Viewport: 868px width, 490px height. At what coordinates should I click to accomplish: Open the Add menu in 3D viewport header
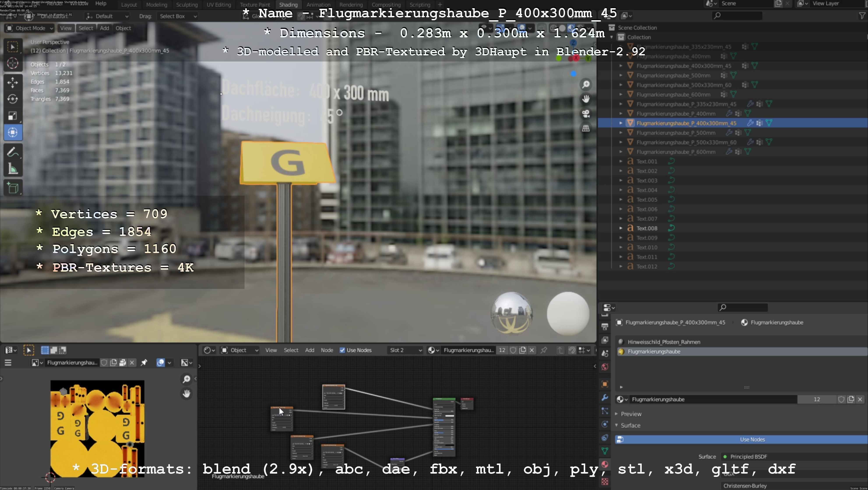tap(104, 28)
